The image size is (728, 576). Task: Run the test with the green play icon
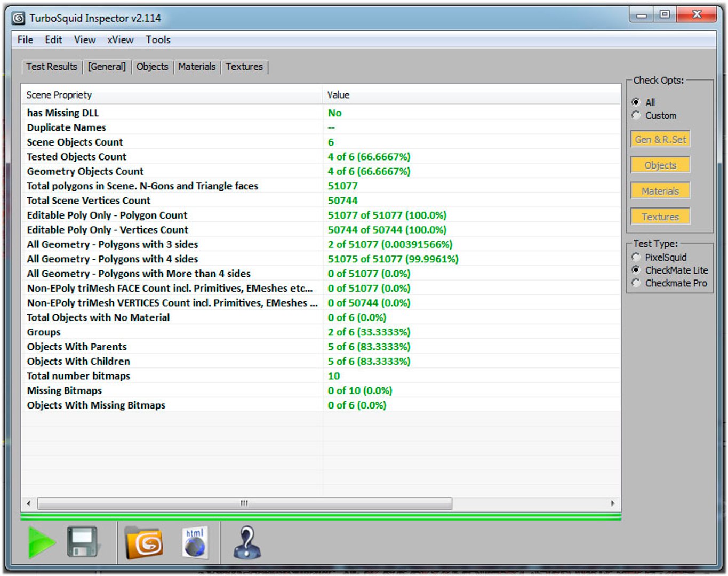point(42,542)
